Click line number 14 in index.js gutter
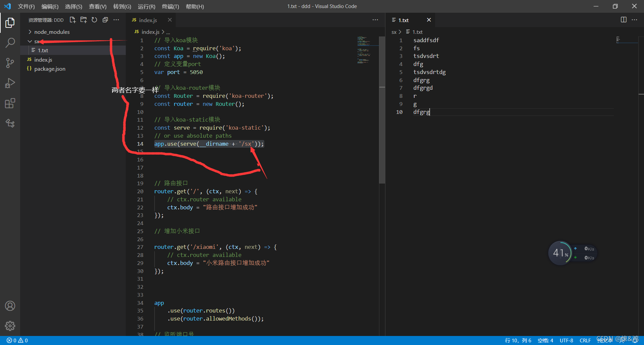This screenshot has width=644, height=345. (x=140, y=144)
